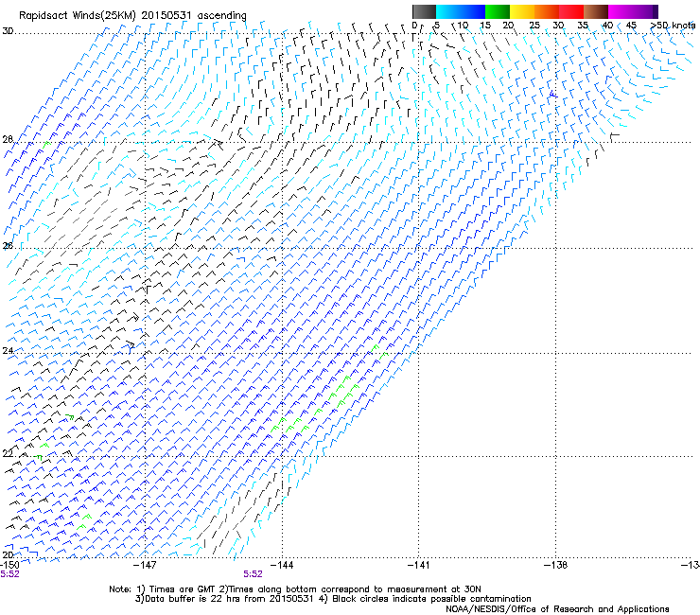Click the latitude label '26'
The height and width of the screenshot is (615, 700).
pos(8,246)
